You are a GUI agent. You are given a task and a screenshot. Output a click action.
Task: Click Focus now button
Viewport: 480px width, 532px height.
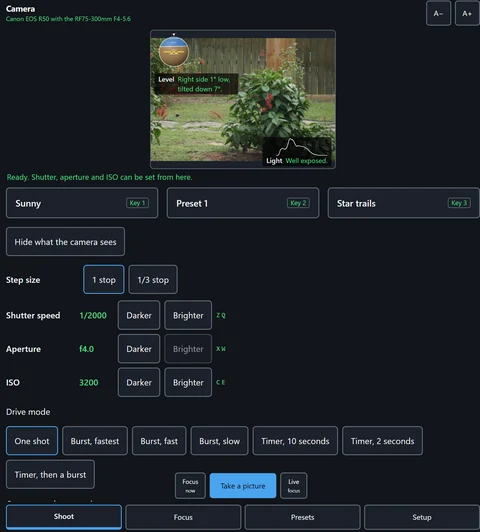click(190, 486)
